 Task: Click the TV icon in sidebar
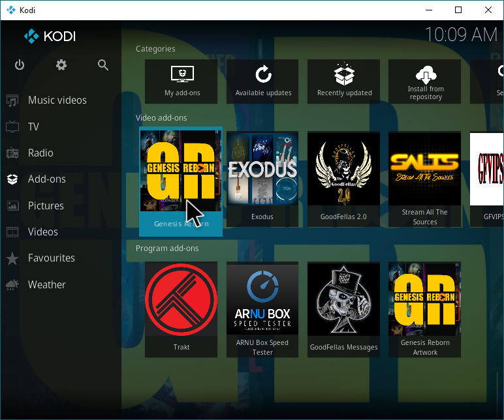[12, 127]
